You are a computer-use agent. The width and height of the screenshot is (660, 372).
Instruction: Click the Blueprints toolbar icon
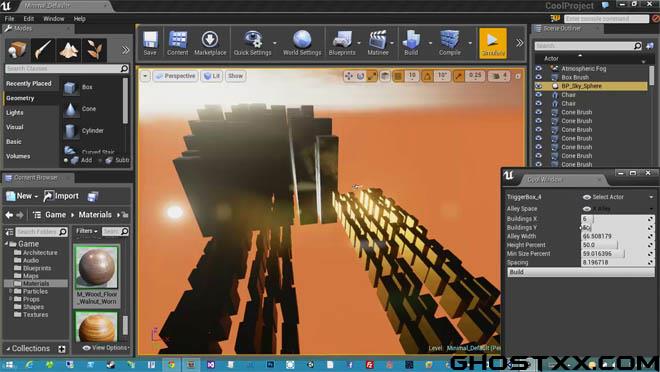coord(342,43)
